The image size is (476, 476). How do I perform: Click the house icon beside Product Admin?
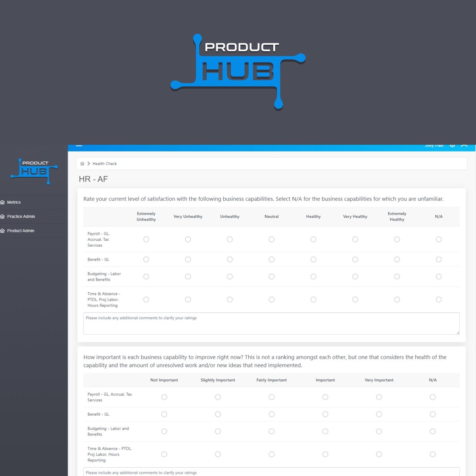click(x=3, y=231)
